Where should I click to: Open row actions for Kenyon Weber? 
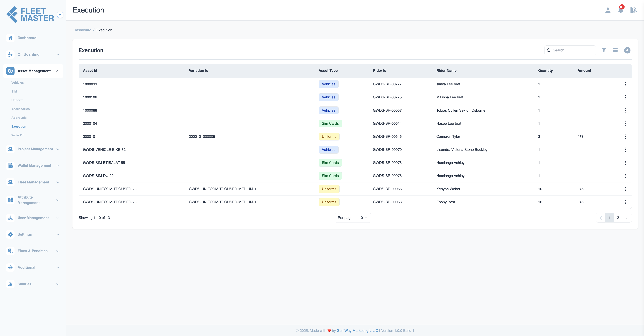tap(625, 189)
